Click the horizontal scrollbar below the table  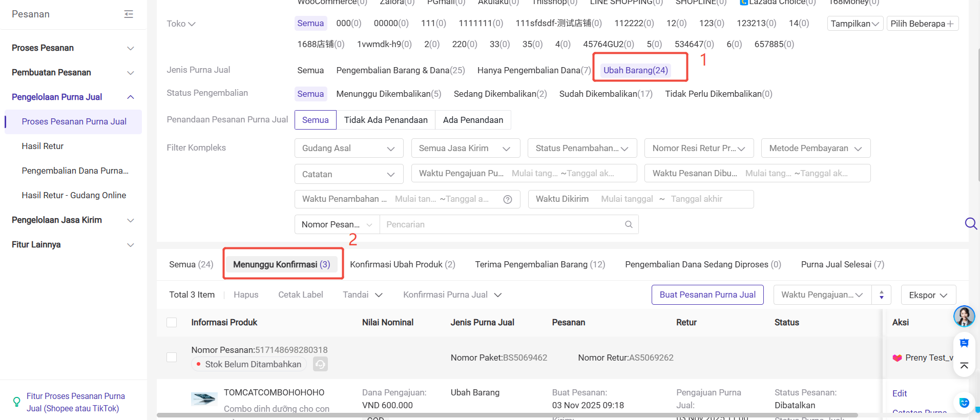[x=507, y=415]
